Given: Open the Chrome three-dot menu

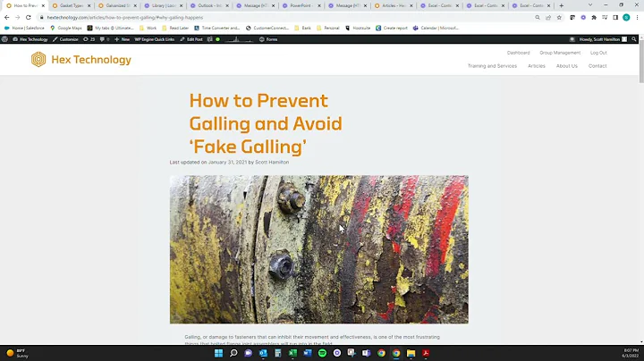Looking at the screenshot, I should pos(637,18).
